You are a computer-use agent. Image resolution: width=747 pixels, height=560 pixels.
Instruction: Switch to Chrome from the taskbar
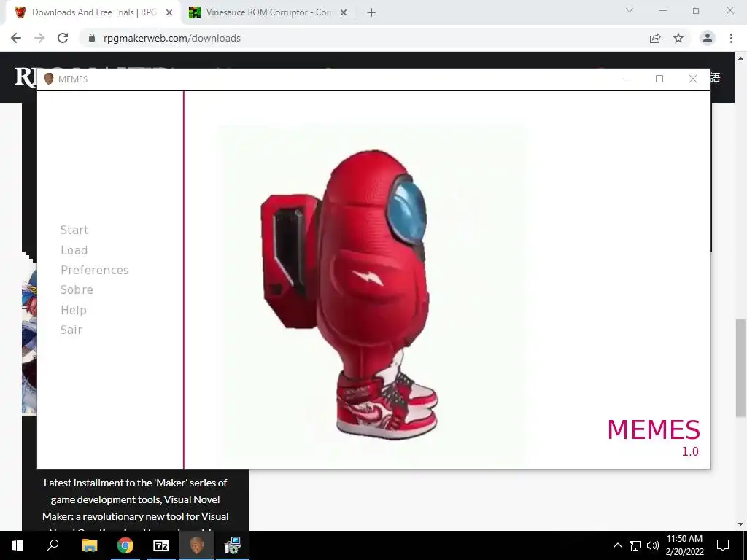(x=125, y=545)
